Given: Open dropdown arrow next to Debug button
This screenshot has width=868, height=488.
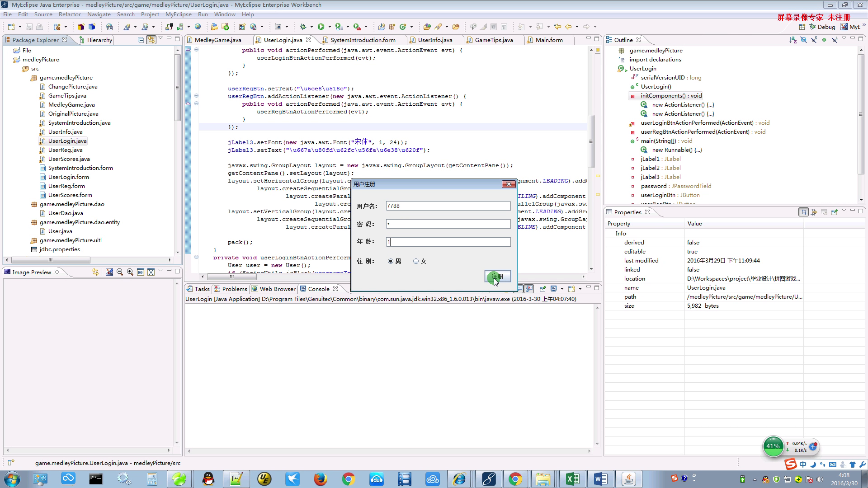Looking at the screenshot, I should [x=311, y=27].
